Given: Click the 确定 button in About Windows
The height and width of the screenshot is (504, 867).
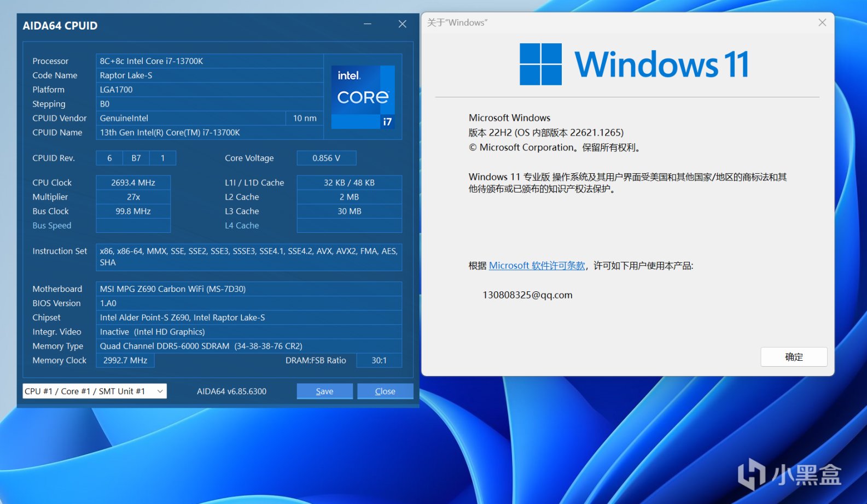Looking at the screenshot, I should pos(794,357).
